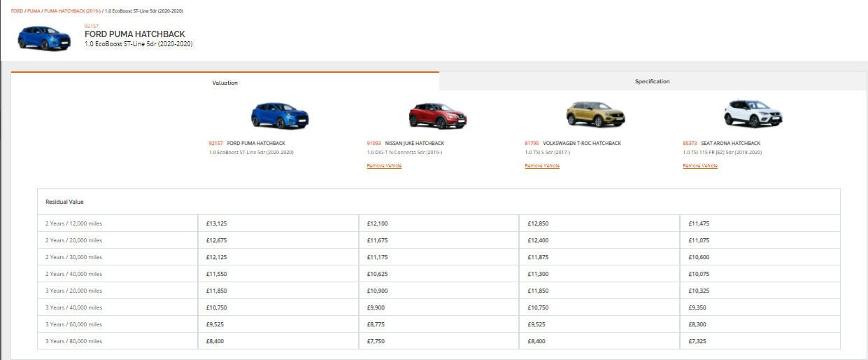The width and height of the screenshot is (868, 360).
Task: Click the £11,175 value cell
Action: point(439,257)
